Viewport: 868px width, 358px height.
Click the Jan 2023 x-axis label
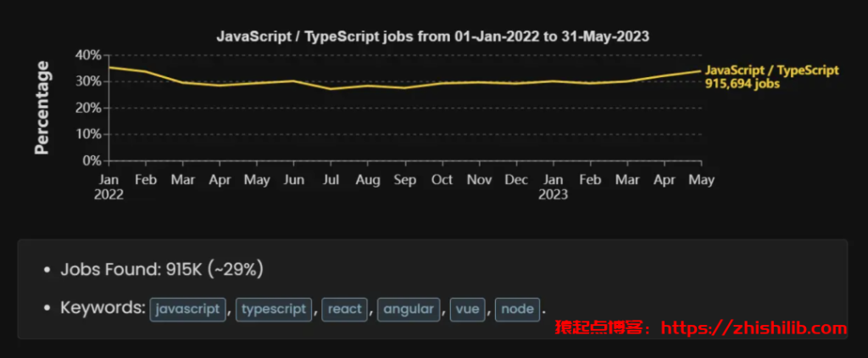pyautogui.click(x=554, y=187)
